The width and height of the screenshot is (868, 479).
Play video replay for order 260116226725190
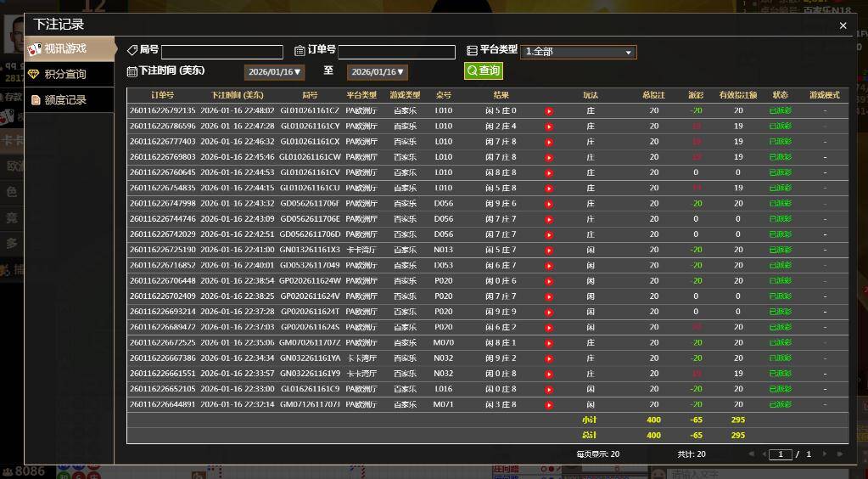click(549, 251)
